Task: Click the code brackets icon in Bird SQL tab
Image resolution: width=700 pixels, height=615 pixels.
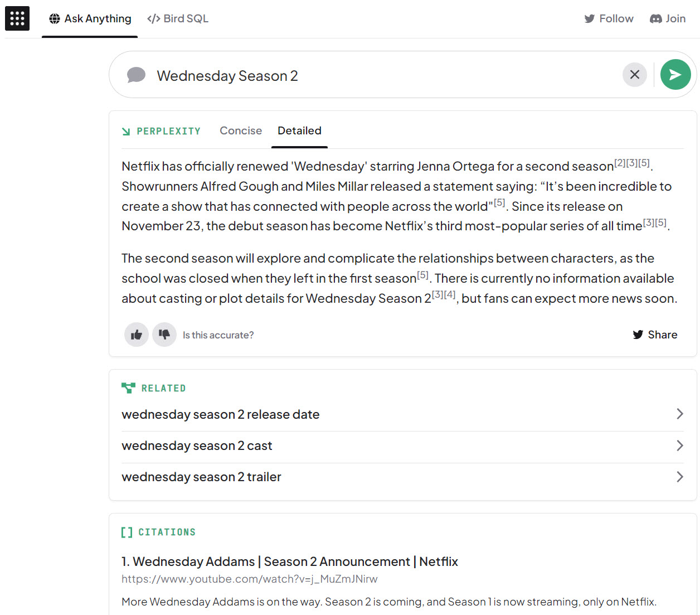Action: [154, 19]
